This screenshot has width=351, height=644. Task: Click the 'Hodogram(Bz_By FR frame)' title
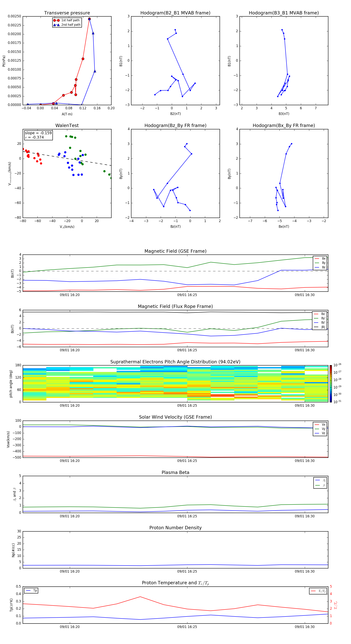pos(175,125)
